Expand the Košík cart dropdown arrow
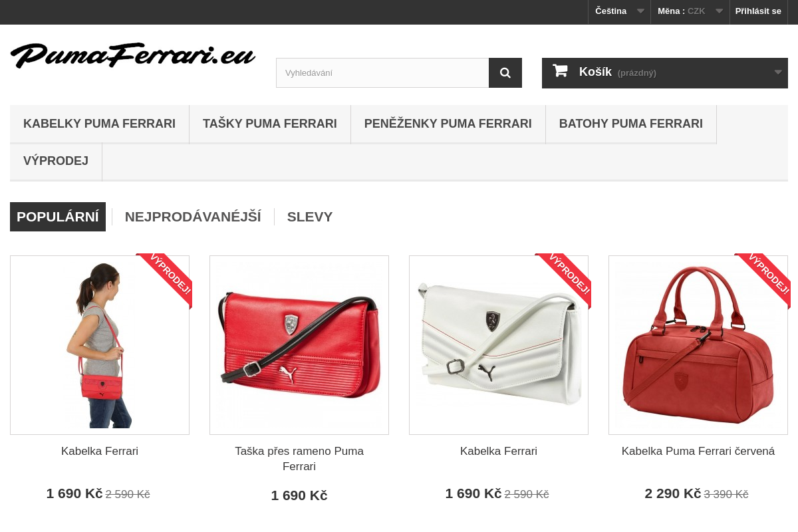The height and width of the screenshot is (532, 798). pyautogui.click(x=778, y=72)
